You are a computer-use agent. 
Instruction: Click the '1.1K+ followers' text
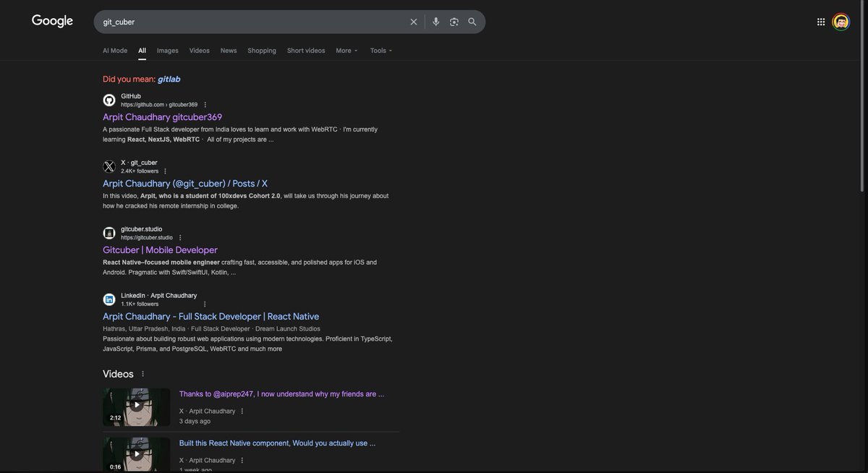click(x=140, y=304)
